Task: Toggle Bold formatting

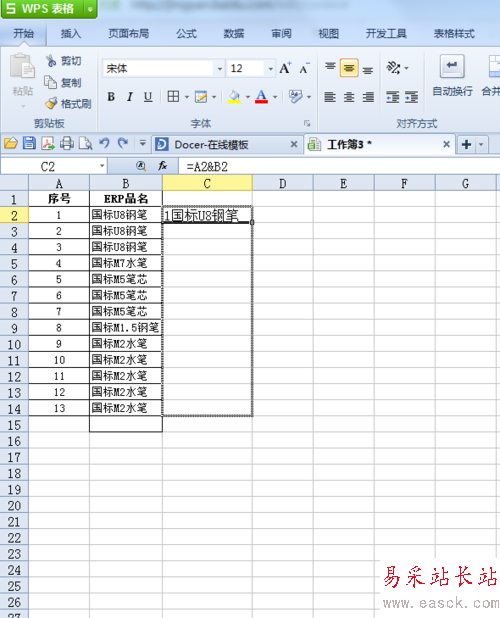Action: [111, 97]
